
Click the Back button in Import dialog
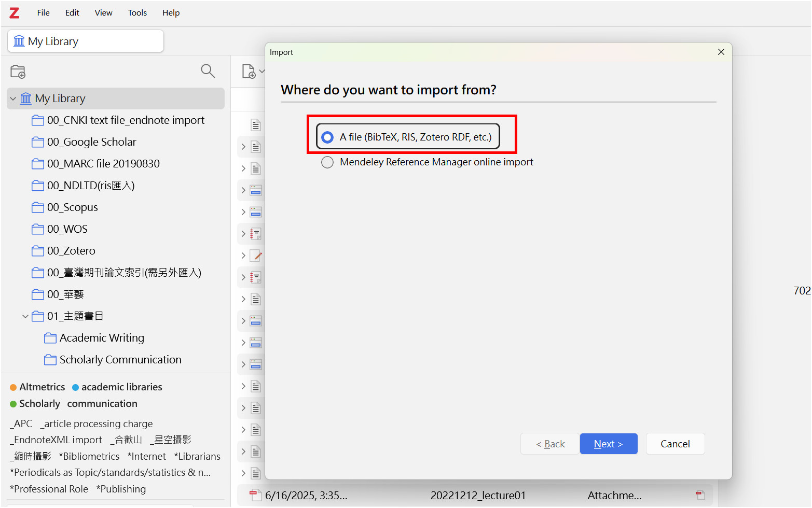(550, 444)
